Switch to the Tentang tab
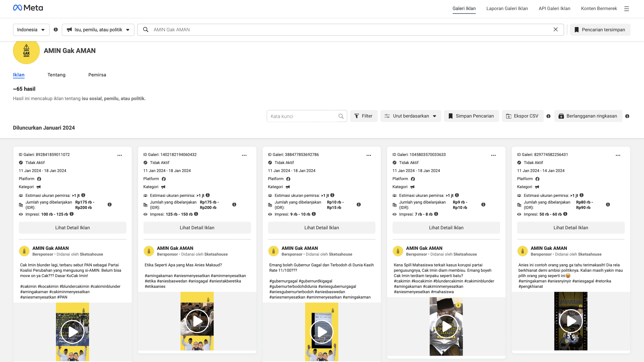Screen dimensions: 644x362 tap(56, 75)
